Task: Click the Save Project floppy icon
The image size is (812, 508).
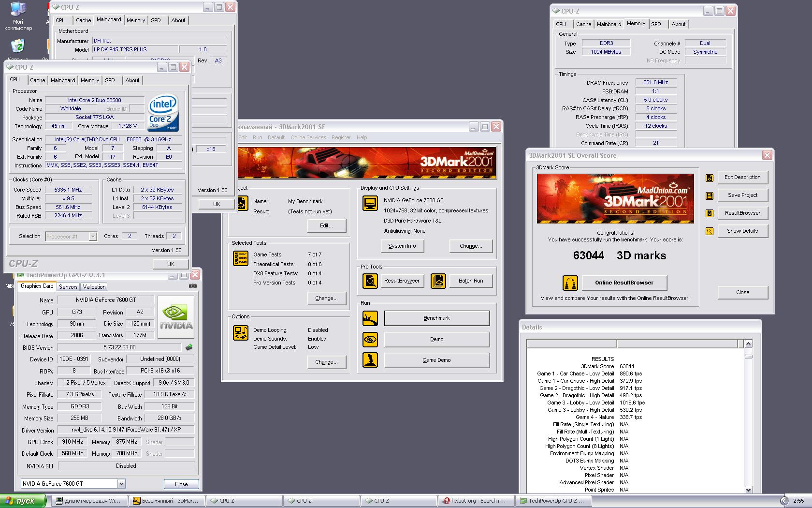Action: point(709,195)
